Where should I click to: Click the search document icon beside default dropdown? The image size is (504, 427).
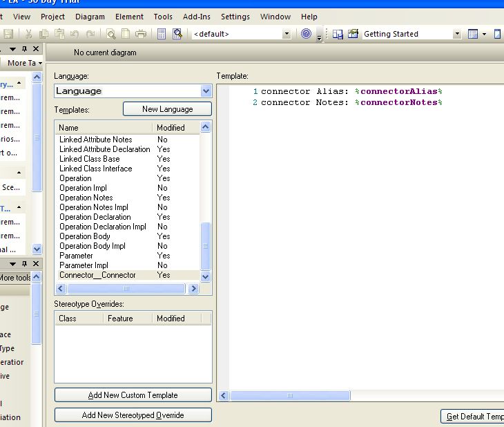point(177,34)
